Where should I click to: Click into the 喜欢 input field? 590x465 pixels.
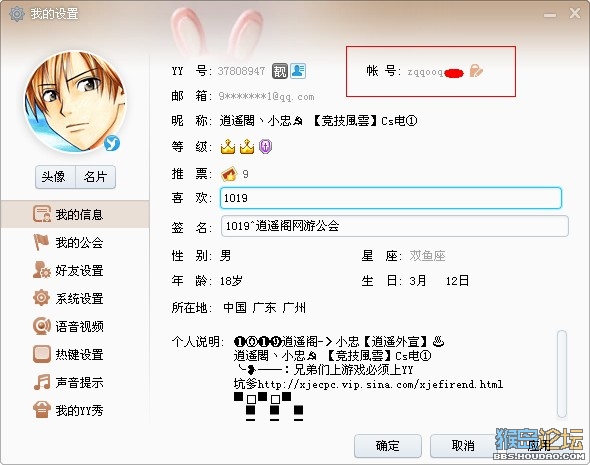click(391, 198)
